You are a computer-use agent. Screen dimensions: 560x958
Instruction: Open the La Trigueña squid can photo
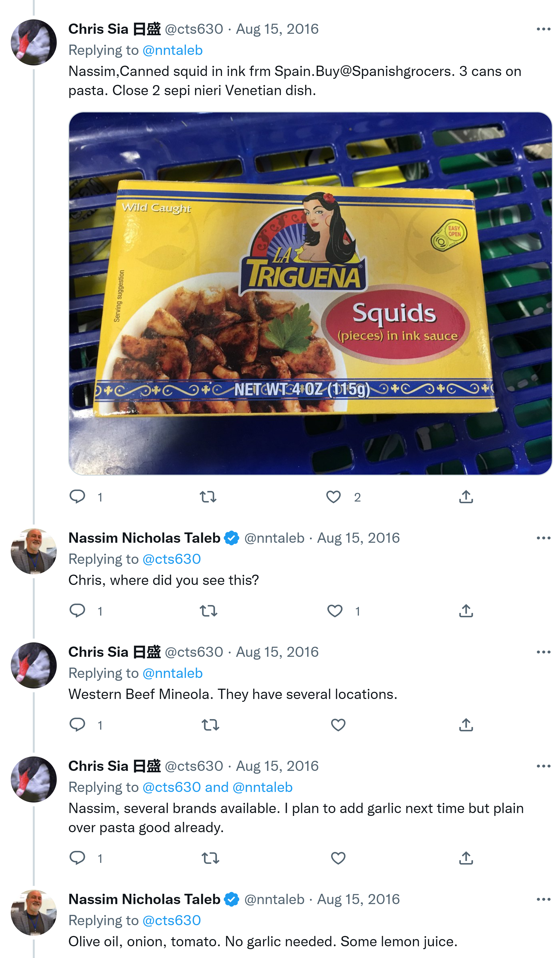[310, 294]
